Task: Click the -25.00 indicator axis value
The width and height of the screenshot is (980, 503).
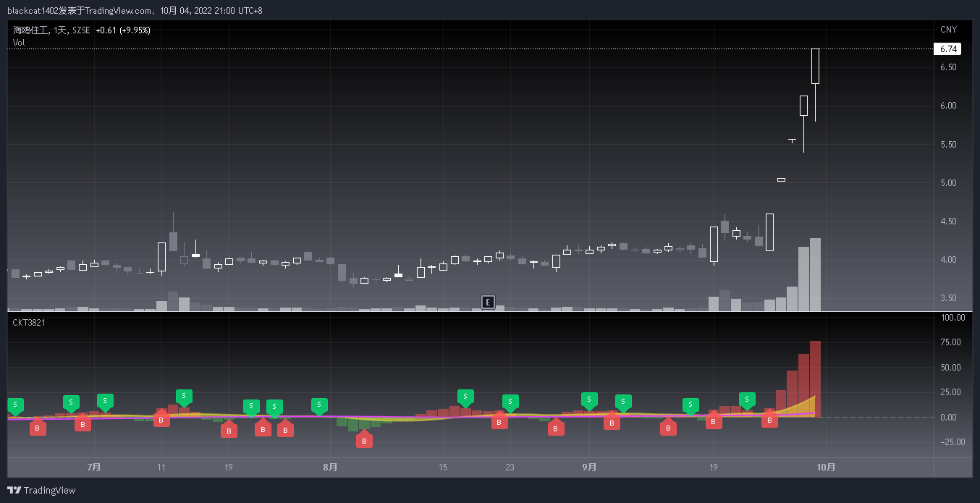Action: click(x=952, y=442)
